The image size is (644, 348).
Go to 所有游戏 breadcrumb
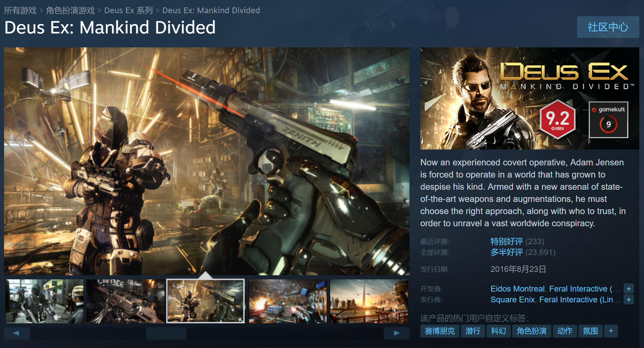[20, 10]
